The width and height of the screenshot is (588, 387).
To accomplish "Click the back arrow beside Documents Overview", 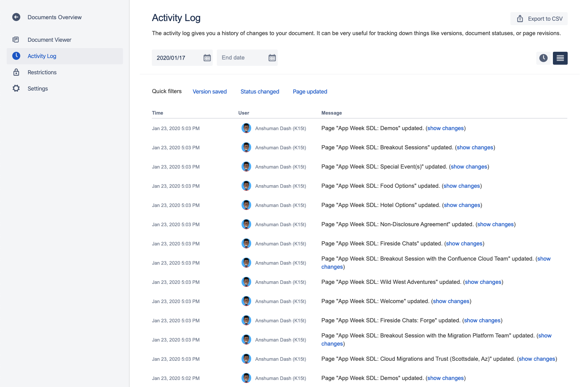I will [16, 17].
